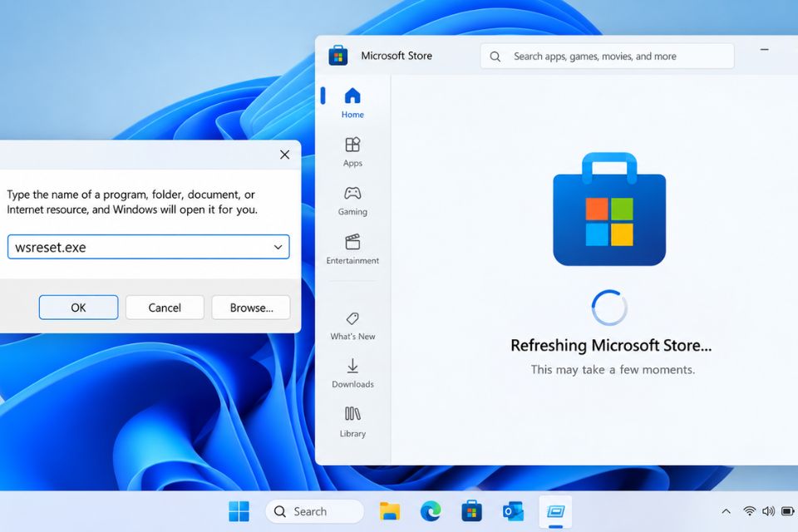Close the Run dialog

(284, 155)
